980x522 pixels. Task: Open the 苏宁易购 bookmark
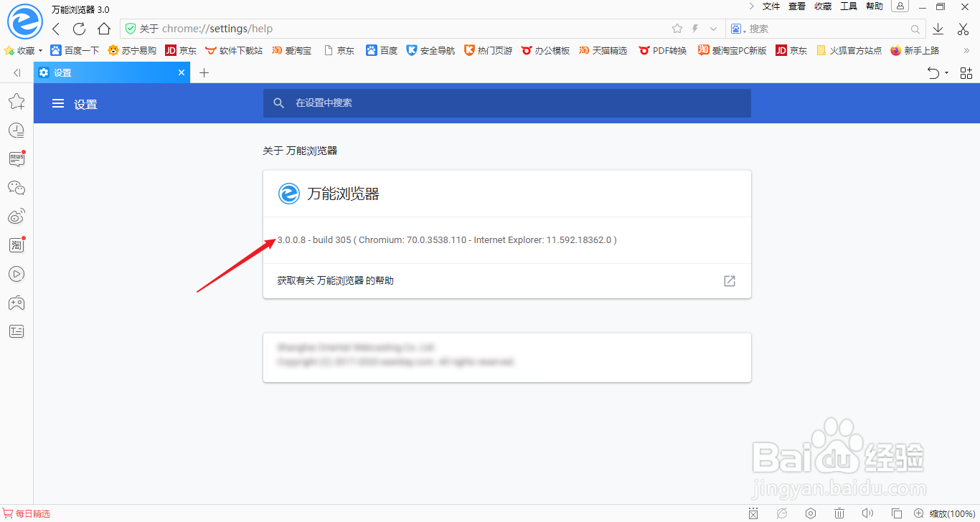[x=132, y=50]
